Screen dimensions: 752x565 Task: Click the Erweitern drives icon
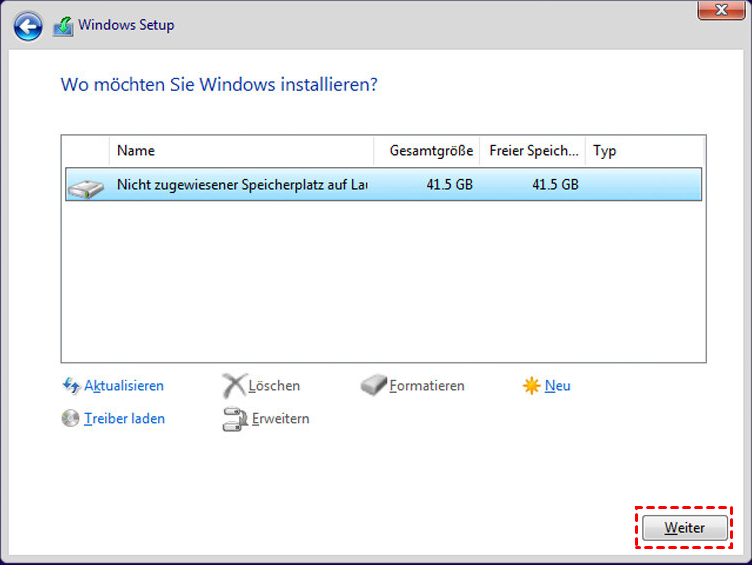[235, 419]
